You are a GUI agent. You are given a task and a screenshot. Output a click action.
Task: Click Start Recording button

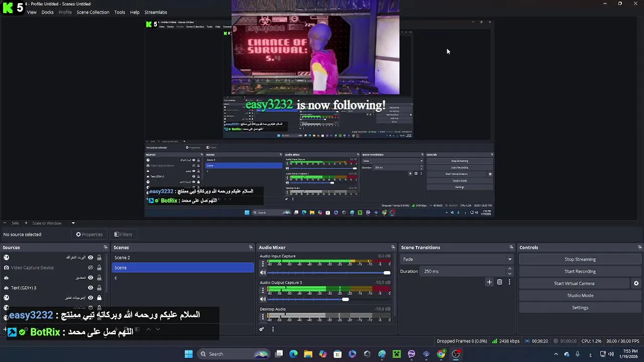[x=580, y=271]
